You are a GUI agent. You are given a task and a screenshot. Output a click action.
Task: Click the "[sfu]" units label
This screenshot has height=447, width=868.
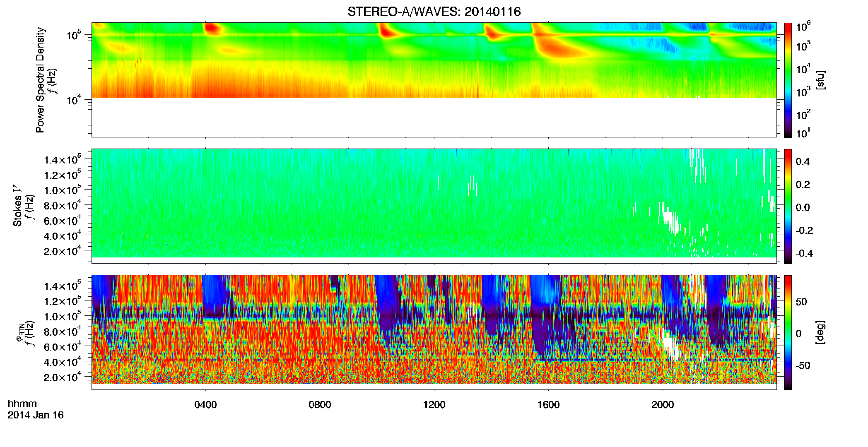coord(820,80)
